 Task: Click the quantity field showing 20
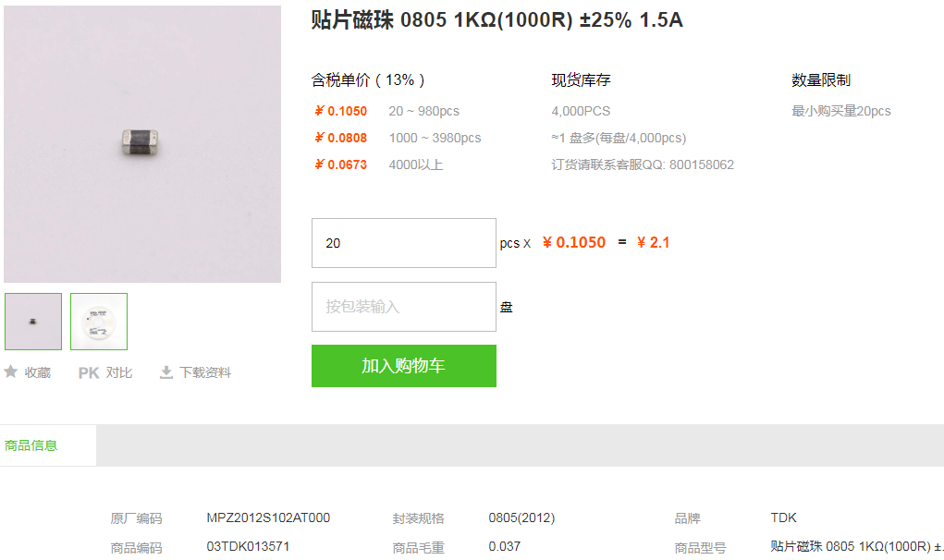click(404, 243)
